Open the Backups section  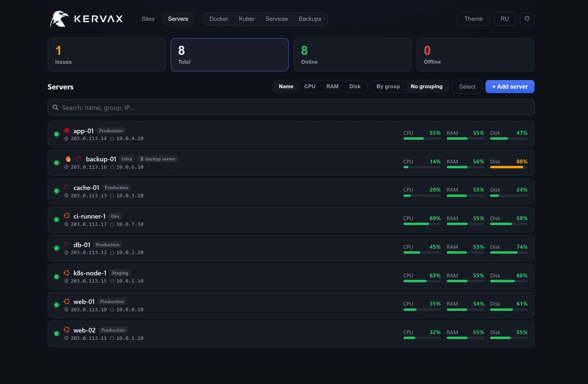click(x=310, y=19)
